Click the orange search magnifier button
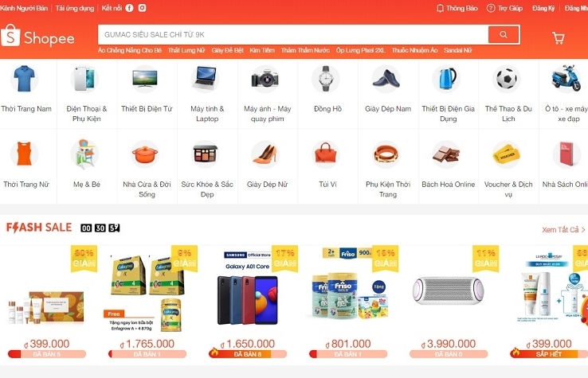 504,34
